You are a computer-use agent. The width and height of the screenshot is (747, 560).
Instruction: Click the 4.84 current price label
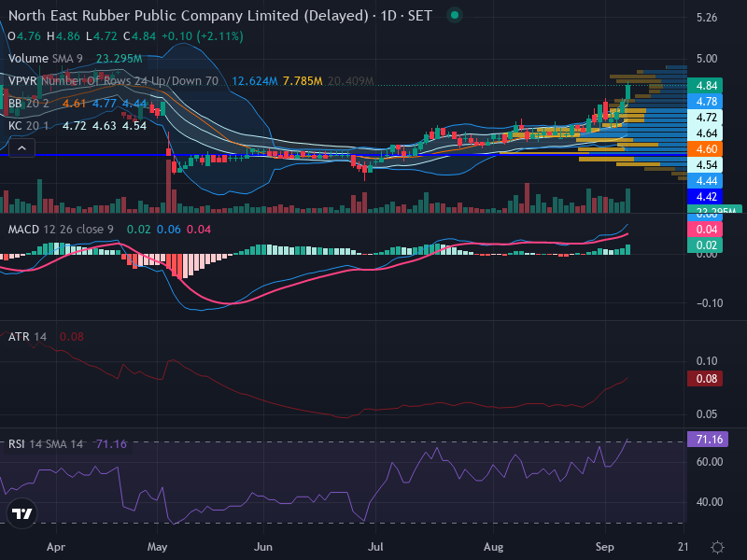[x=706, y=86]
